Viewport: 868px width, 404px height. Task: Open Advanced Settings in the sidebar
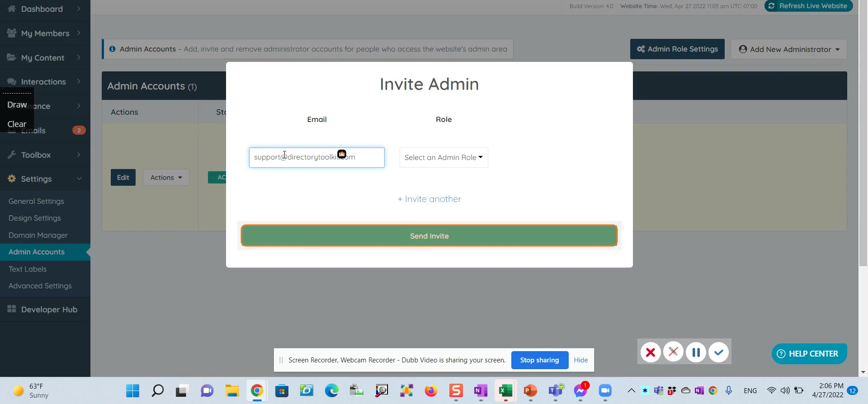click(x=40, y=286)
